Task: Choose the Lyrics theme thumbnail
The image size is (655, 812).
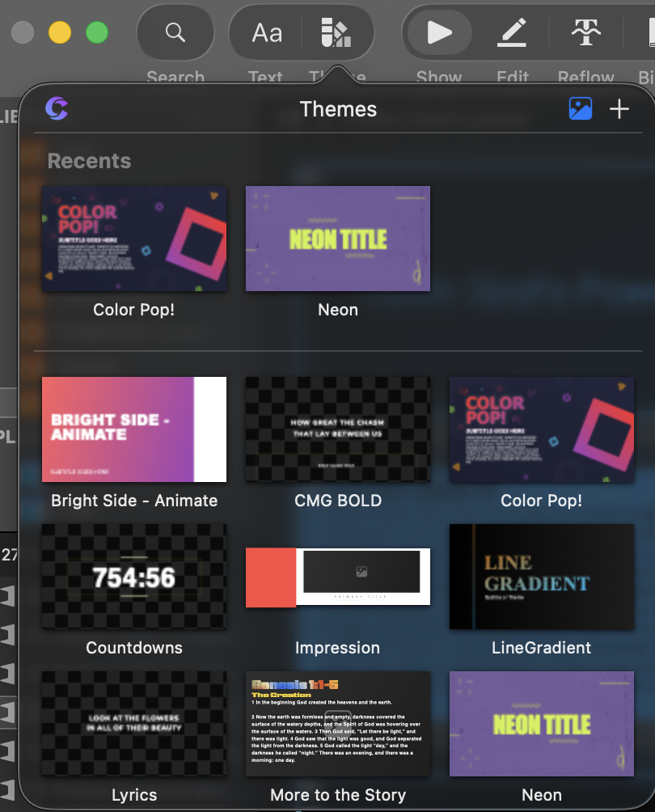Action: coord(134,724)
